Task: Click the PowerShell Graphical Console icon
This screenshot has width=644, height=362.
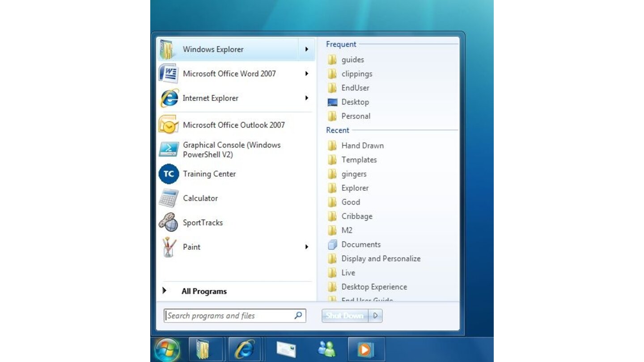Action: pos(169,149)
